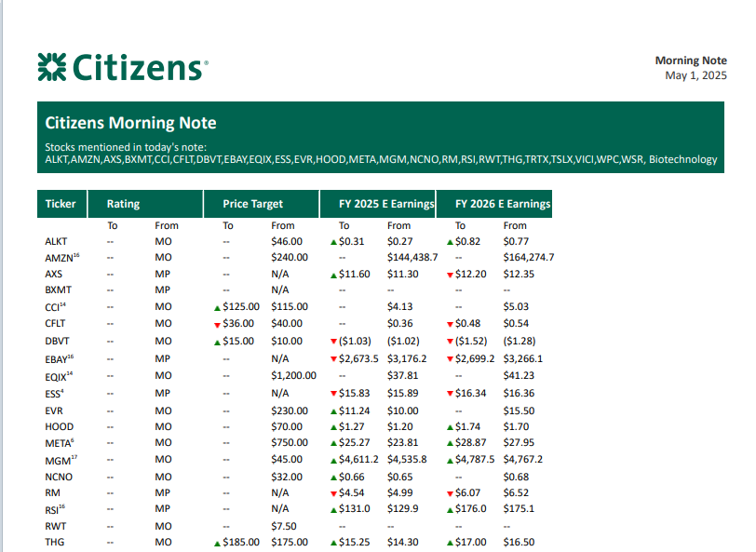
Task: Click the ($1.03) earnings value for DBVT
Action: pos(355,341)
